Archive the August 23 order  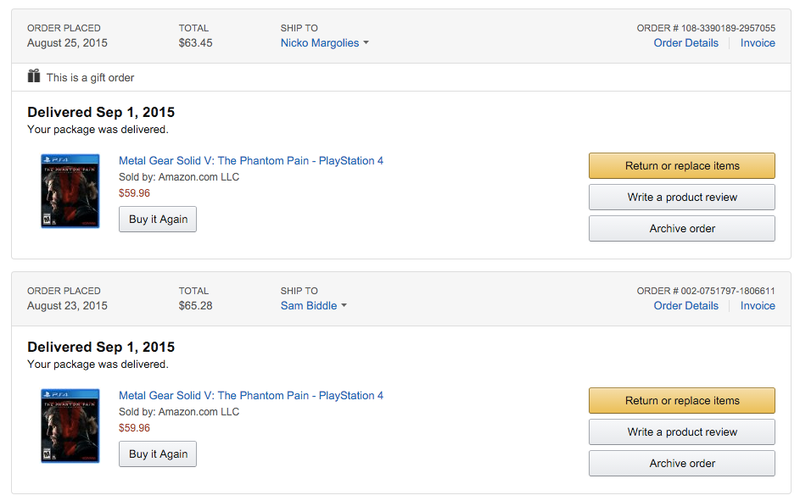click(682, 463)
